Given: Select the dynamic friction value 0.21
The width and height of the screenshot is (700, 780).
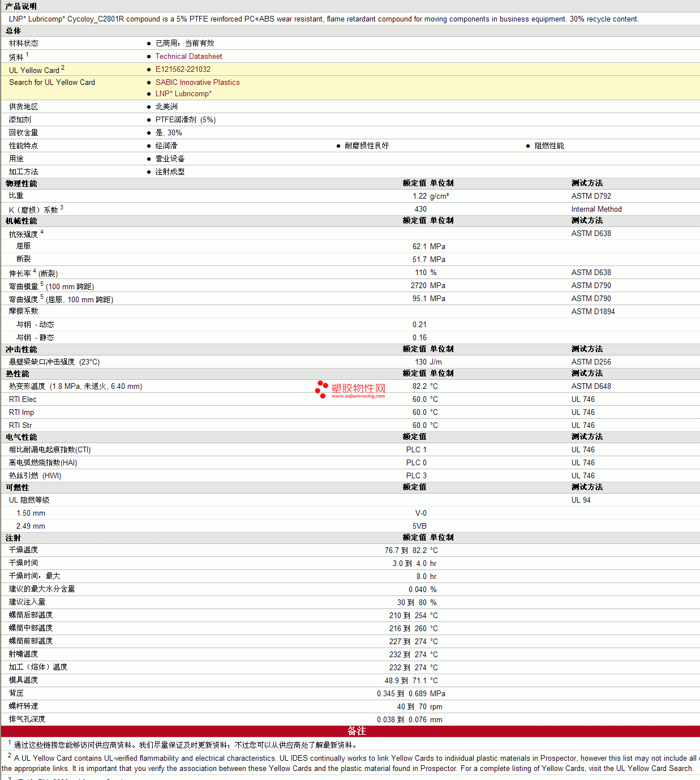Looking at the screenshot, I should pos(420,325).
